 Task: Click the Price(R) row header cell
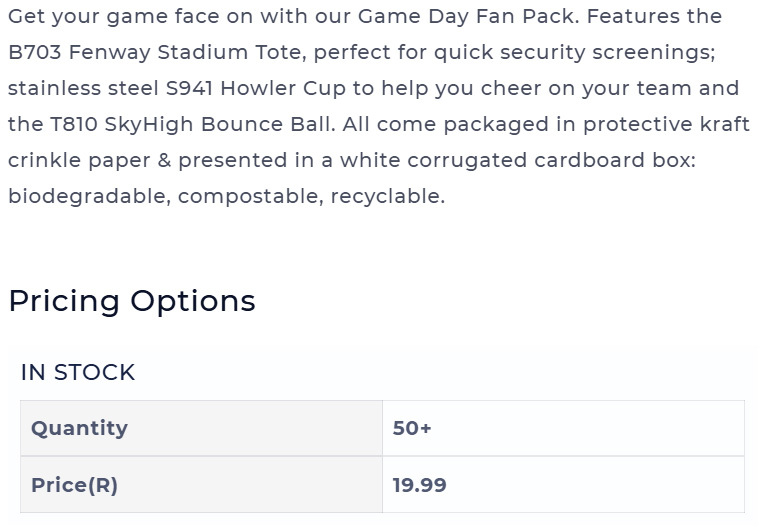(201, 485)
